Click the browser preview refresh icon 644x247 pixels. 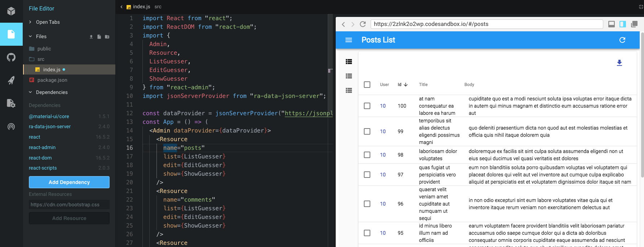pyautogui.click(x=363, y=24)
